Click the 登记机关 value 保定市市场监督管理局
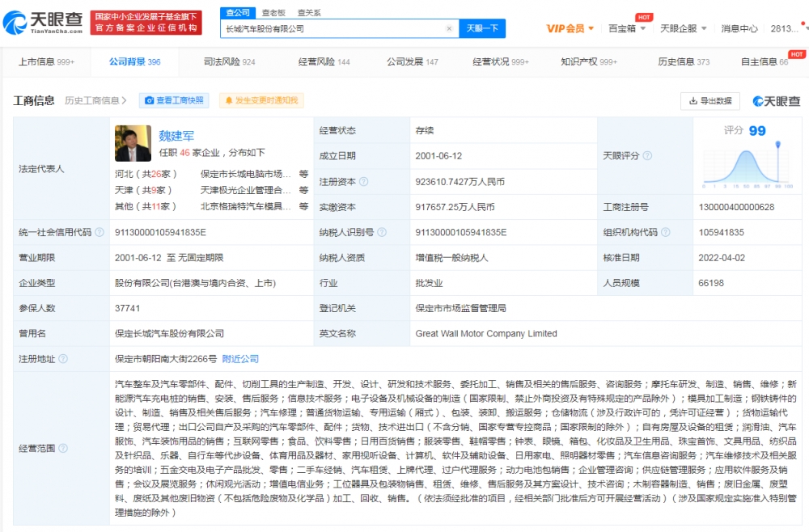This screenshot has width=809, height=532. 461,308
